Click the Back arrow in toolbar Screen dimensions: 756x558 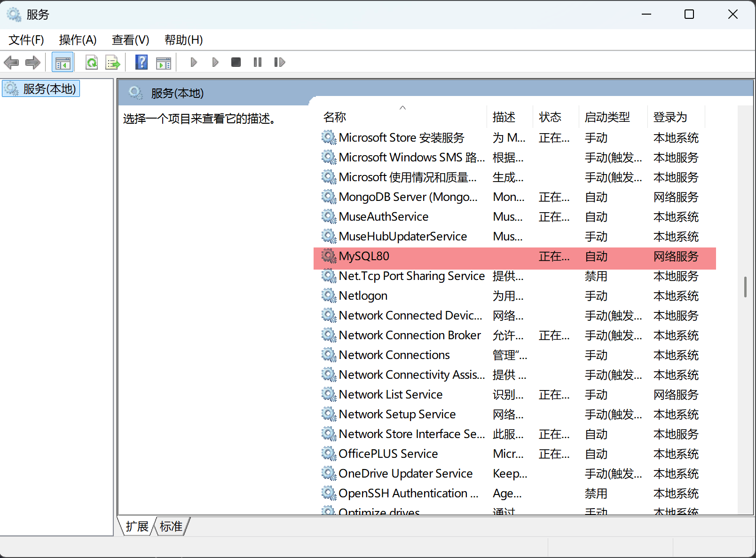pos(11,62)
